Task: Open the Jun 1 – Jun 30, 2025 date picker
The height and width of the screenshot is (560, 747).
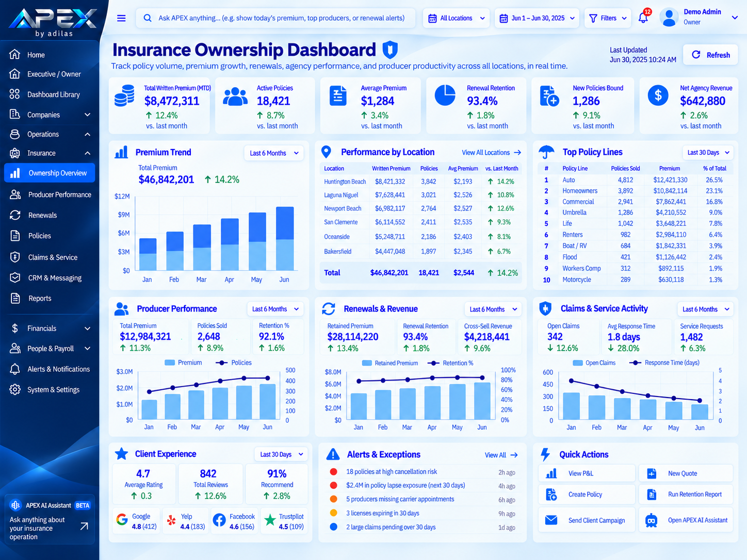Action: (537, 18)
